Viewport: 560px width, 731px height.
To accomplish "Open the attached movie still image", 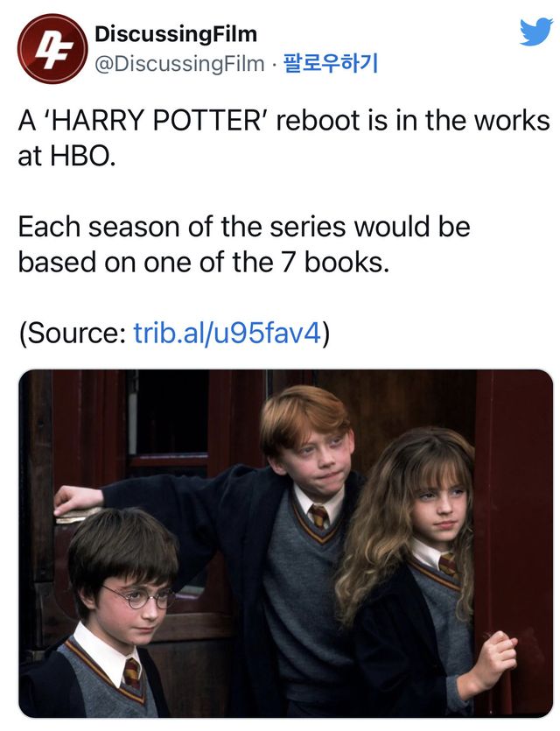I will click(x=285, y=544).
